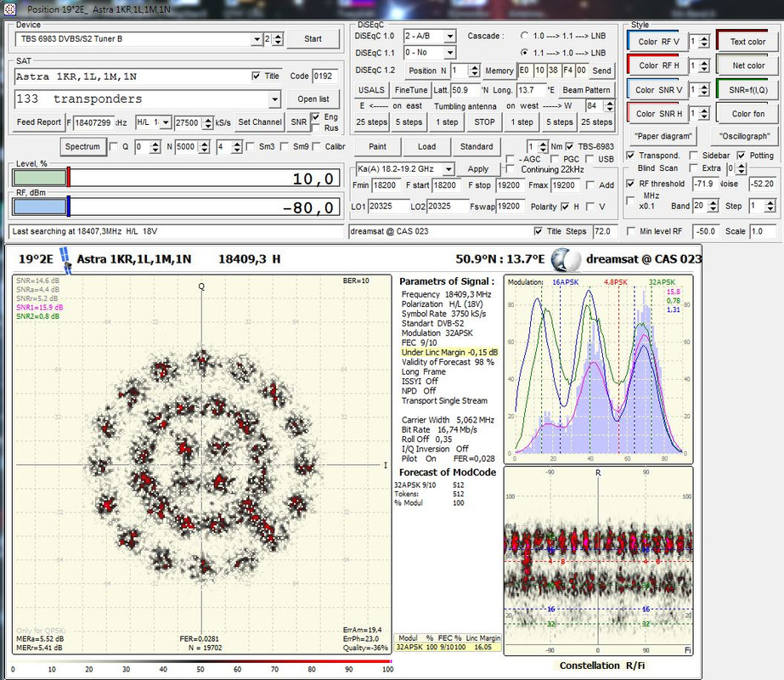This screenshot has height=680, width=784.
Task: Click the dreamsat @ CAS 023 title field
Action: [x=439, y=231]
